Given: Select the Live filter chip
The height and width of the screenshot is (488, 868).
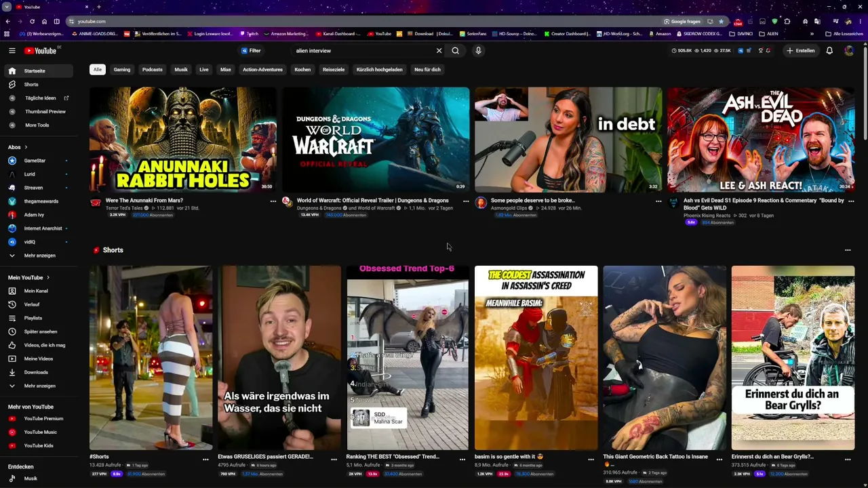Looking at the screenshot, I should pyautogui.click(x=204, y=70).
